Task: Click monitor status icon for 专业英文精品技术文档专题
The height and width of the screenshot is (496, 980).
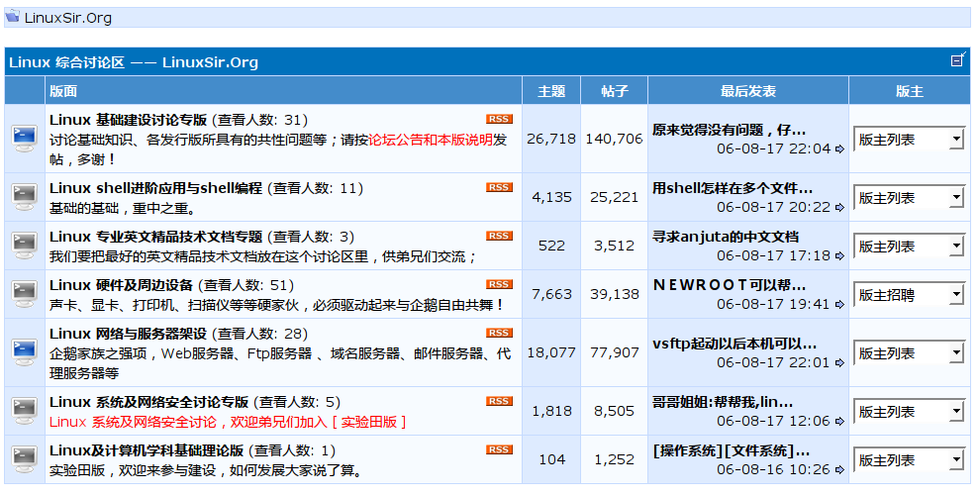Action: (25, 246)
